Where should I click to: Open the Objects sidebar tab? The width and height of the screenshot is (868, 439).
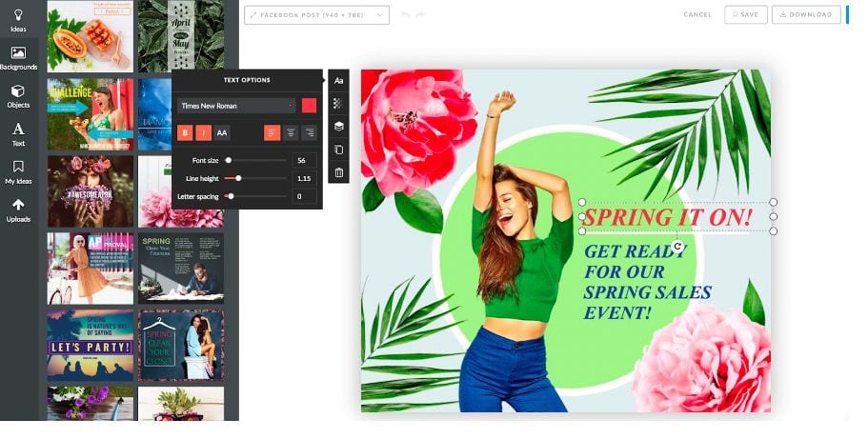coord(18,96)
